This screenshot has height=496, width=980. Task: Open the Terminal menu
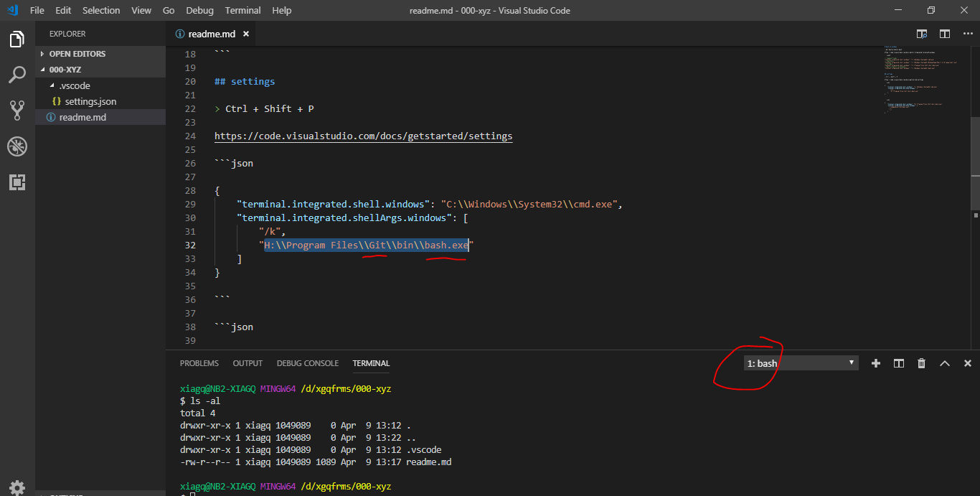pyautogui.click(x=243, y=10)
